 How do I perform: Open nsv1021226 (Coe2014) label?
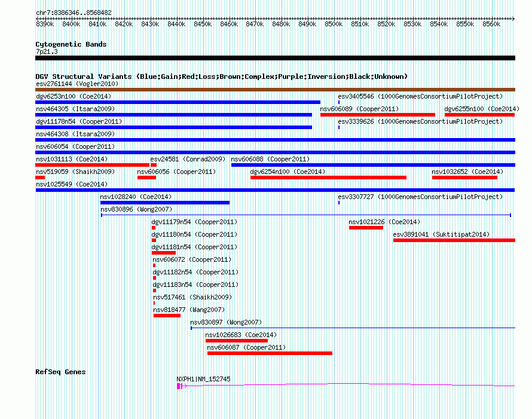coord(384,222)
